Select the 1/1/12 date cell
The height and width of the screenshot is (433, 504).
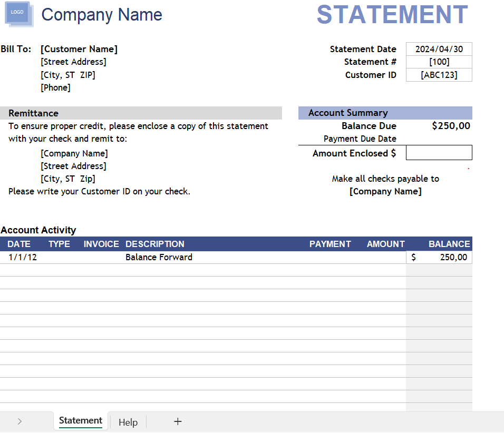coord(23,257)
